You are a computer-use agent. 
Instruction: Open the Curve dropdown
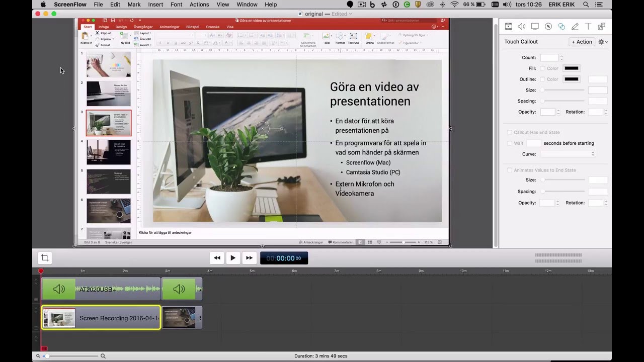tap(568, 154)
